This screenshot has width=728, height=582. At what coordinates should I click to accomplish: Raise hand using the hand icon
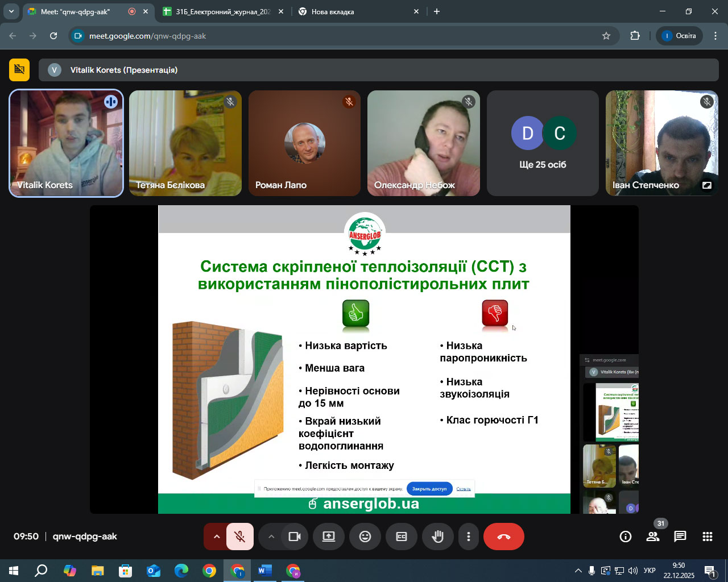[x=437, y=537]
